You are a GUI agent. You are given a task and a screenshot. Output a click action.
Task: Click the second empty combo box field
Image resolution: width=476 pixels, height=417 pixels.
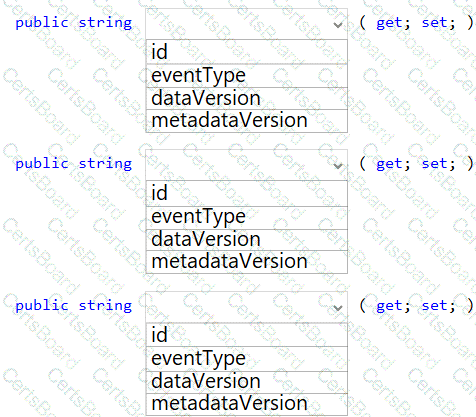247,165
